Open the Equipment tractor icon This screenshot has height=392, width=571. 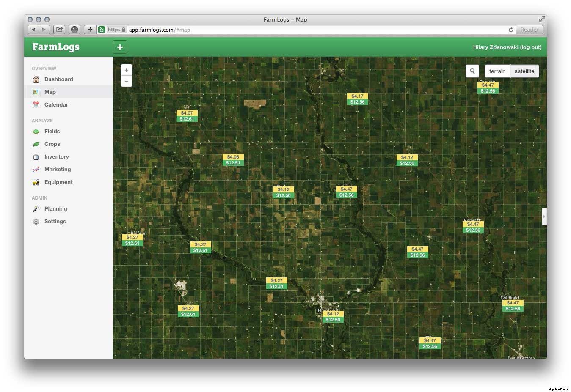36,182
